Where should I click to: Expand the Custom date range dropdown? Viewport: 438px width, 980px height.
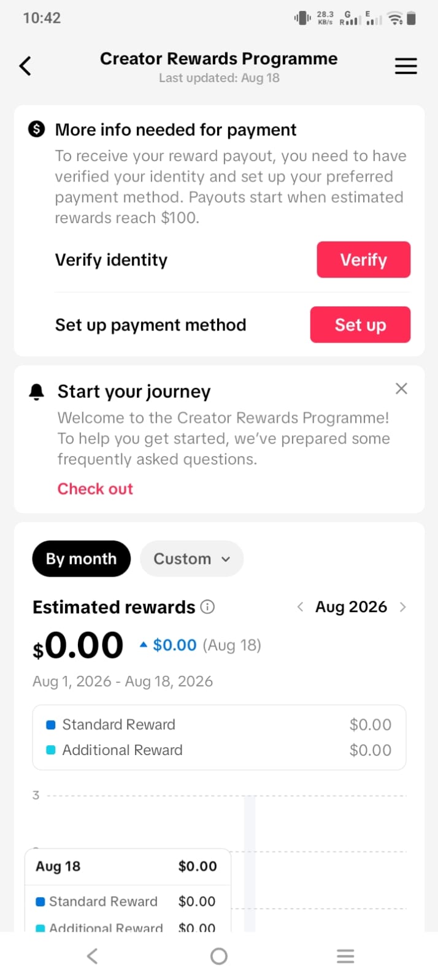(x=191, y=558)
